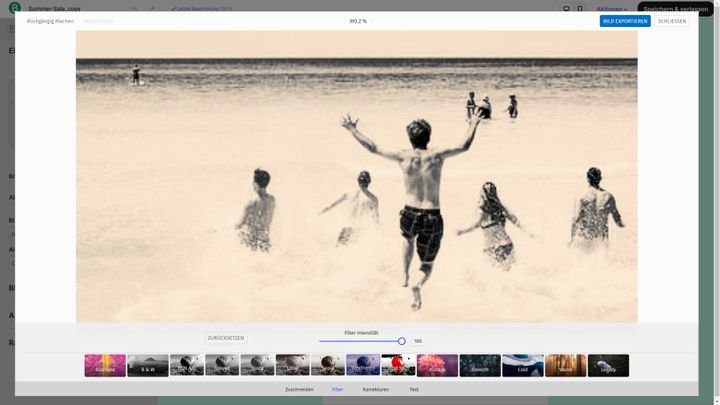Open the Aktionen dropdown menu
The image size is (720, 405).
pos(612,9)
